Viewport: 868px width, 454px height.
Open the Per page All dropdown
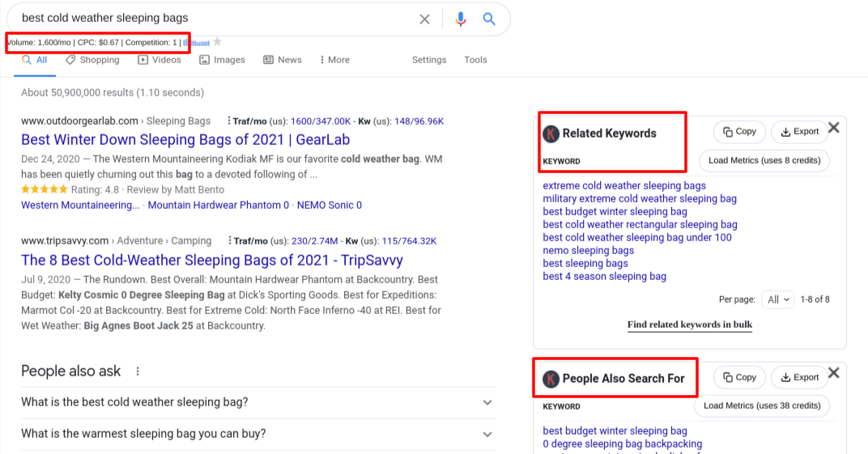point(778,299)
